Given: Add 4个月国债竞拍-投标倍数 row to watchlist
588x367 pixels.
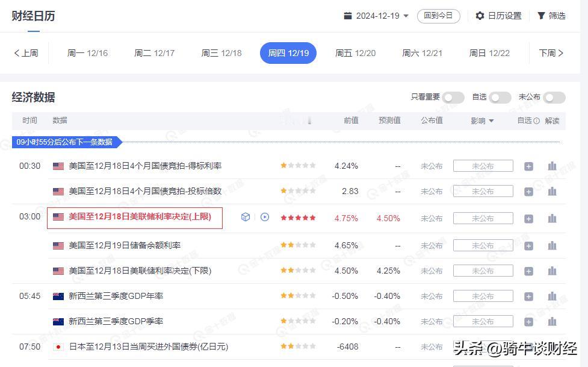Looking at the screenshot, I should pyautogui.click(x=528, y=192).
